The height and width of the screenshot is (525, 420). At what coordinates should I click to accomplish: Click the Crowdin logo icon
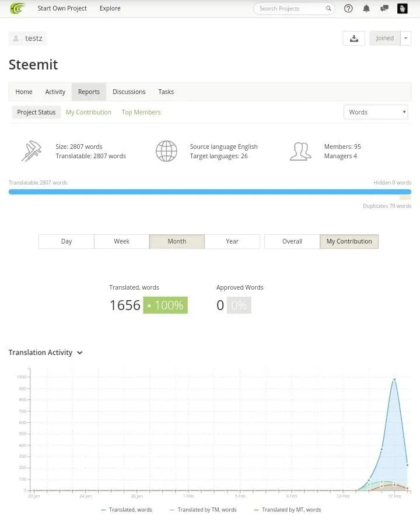[x=17, y=8]
